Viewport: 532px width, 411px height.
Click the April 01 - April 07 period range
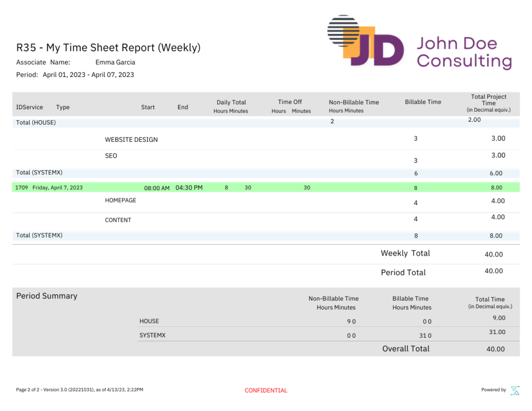pyautogui.click(x=88, y=75)
